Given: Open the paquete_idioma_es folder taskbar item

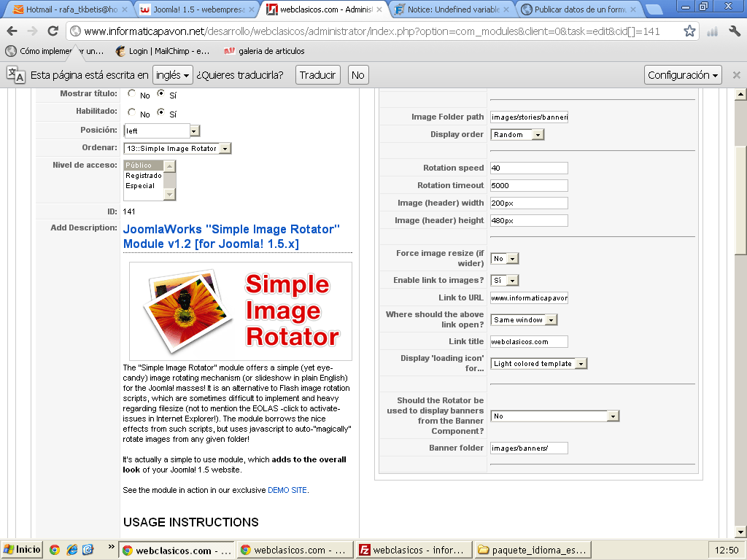Looking at the screenshot, I should tap(533, 550).
